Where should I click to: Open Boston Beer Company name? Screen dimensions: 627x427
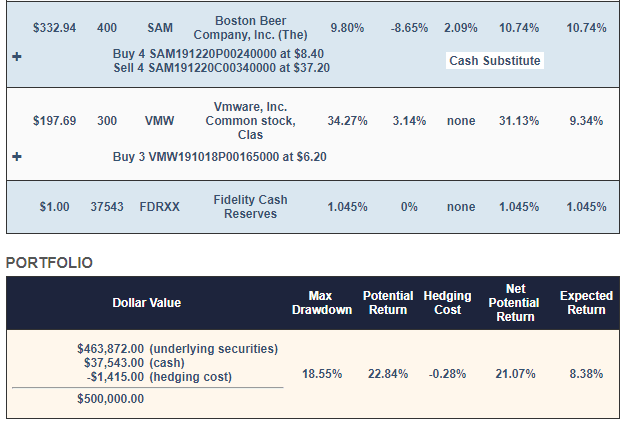pyautogui.click(x=250, y=28)
